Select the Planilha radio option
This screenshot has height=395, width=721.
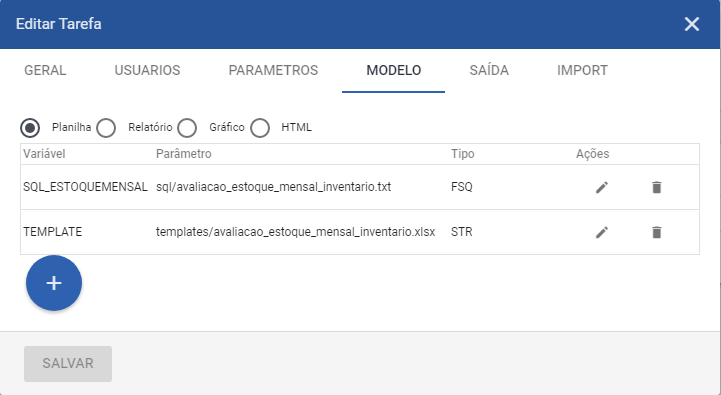30,127
